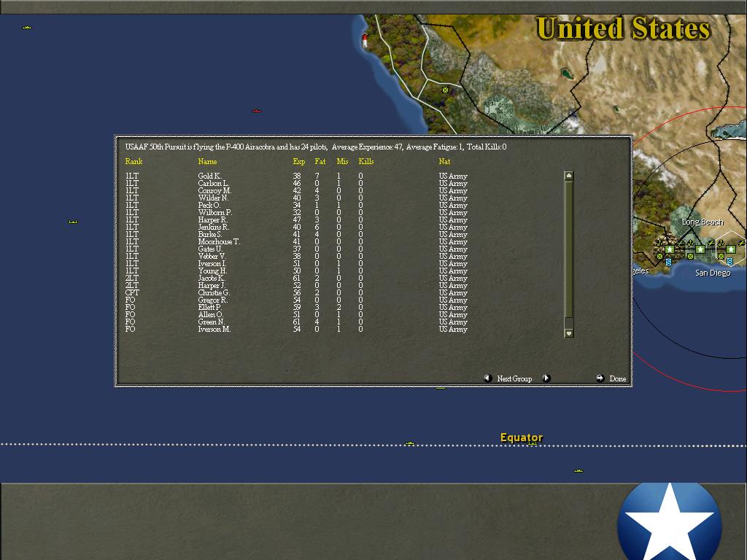Select pilot Wilder N. row
The image size is (747, 560).
(296, 198)
